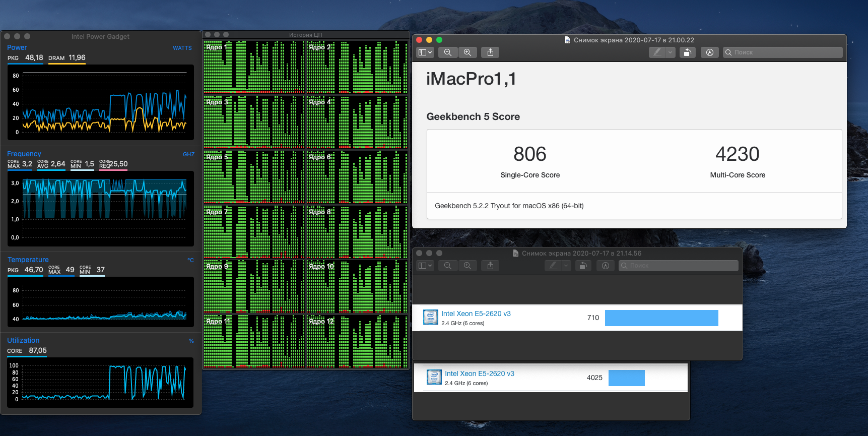
Task: Click Ядро 8 graph in CPU history
Action: click(357, 231)
